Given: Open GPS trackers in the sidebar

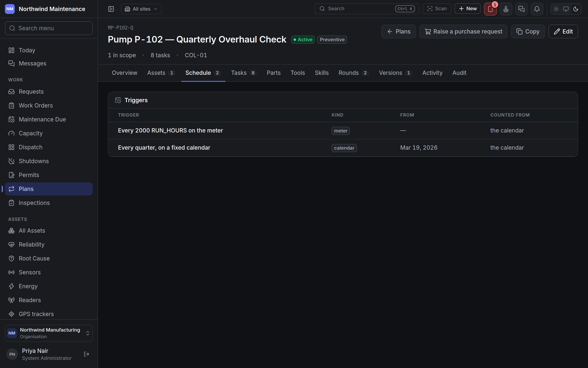Looking at the screenshot, I should (x=49, y=314).
